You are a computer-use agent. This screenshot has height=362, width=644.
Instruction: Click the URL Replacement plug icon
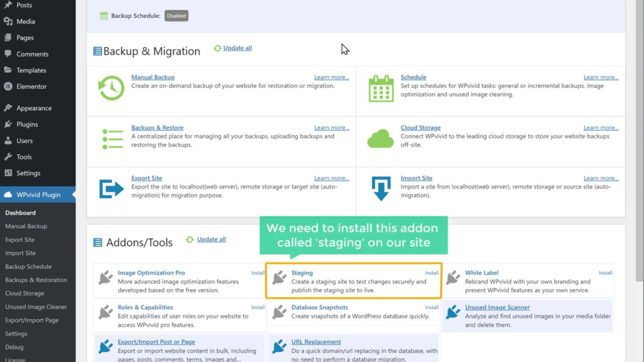pyautogui.click(x=279, y=346)
